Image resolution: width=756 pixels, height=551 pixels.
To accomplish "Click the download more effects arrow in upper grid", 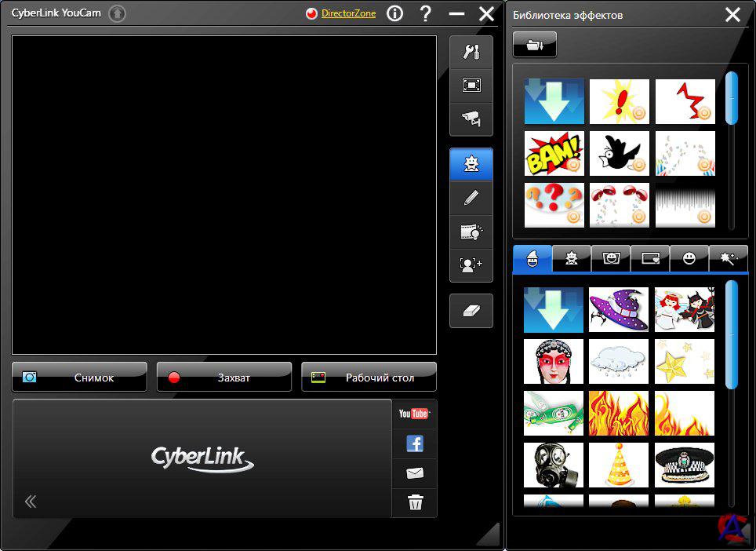I will tap(554, 101).
